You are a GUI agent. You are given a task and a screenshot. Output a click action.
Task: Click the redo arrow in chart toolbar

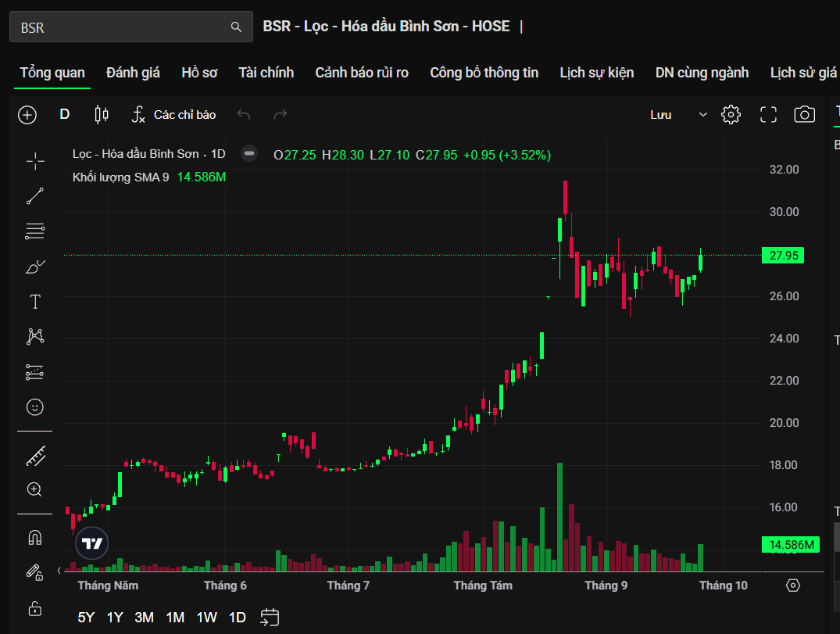(x=281, y=114)
